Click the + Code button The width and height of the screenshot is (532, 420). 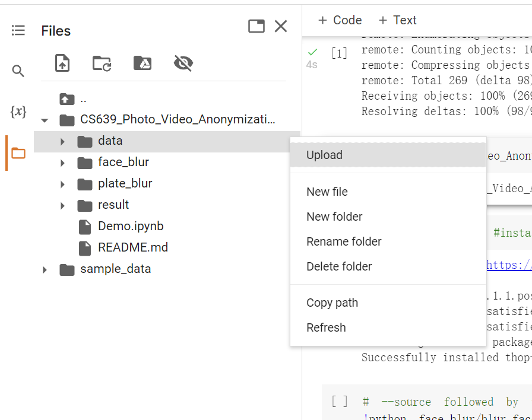[x=340, y=20]
